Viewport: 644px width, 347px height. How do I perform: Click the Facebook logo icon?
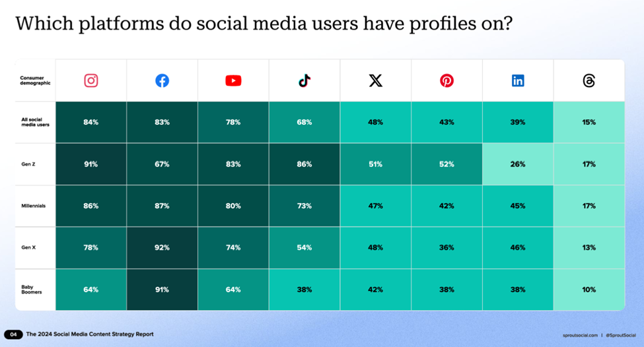coord(162,80)
